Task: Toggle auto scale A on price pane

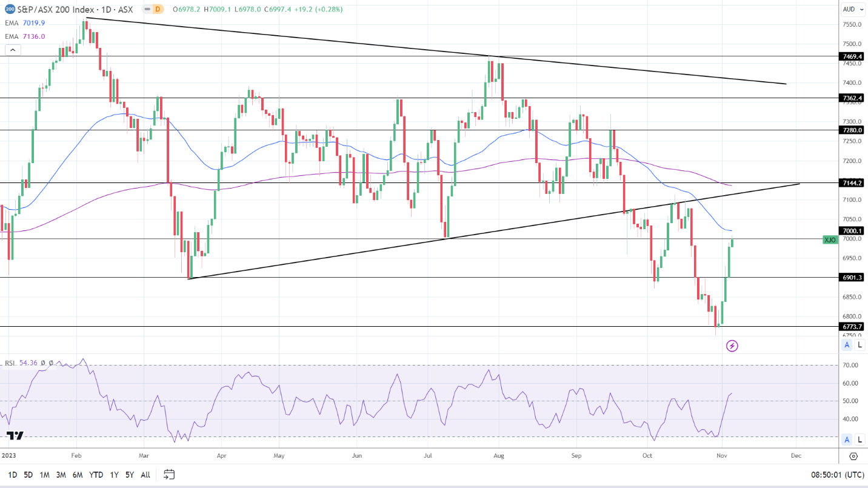Action: click(x=847, y=345)
